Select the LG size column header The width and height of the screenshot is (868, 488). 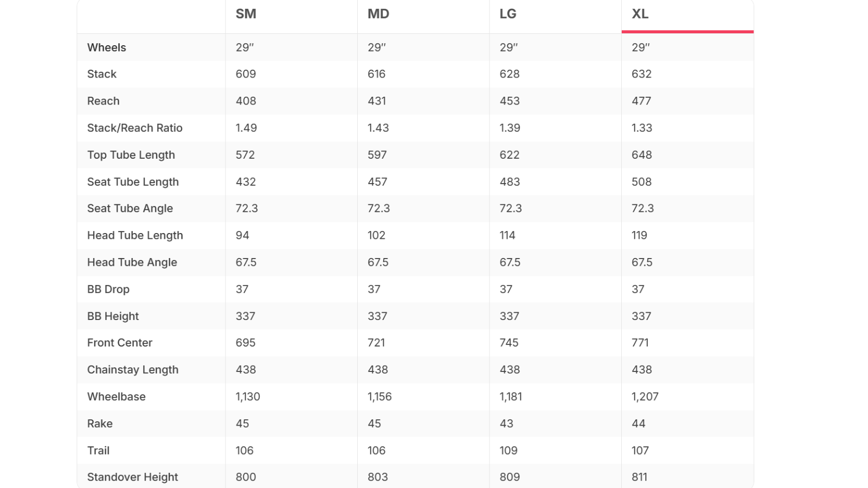pyautogui.click(x=508, y=14)
